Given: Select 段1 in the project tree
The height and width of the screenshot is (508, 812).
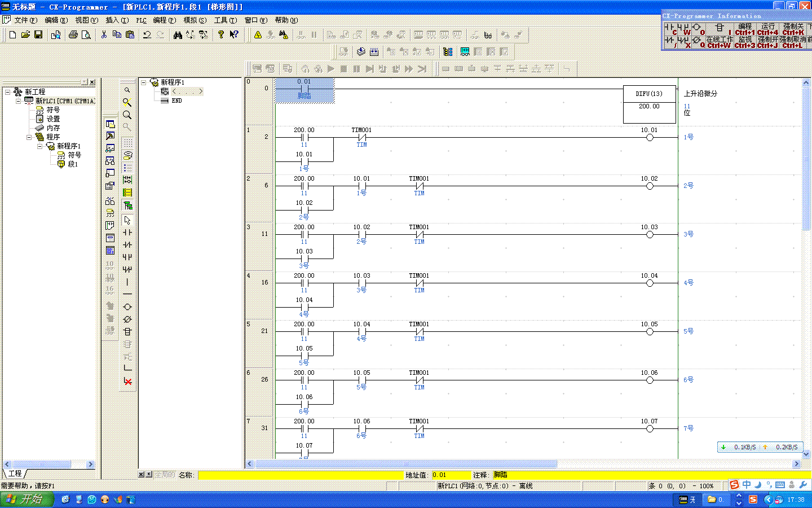Looking at the screenshot, I should pos(73,164).
